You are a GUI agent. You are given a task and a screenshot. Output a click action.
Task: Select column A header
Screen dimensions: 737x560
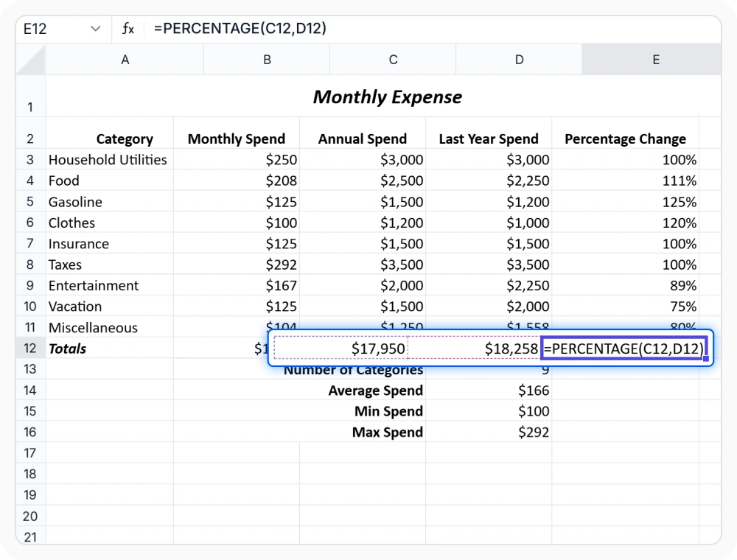click(x=125, y=60)
